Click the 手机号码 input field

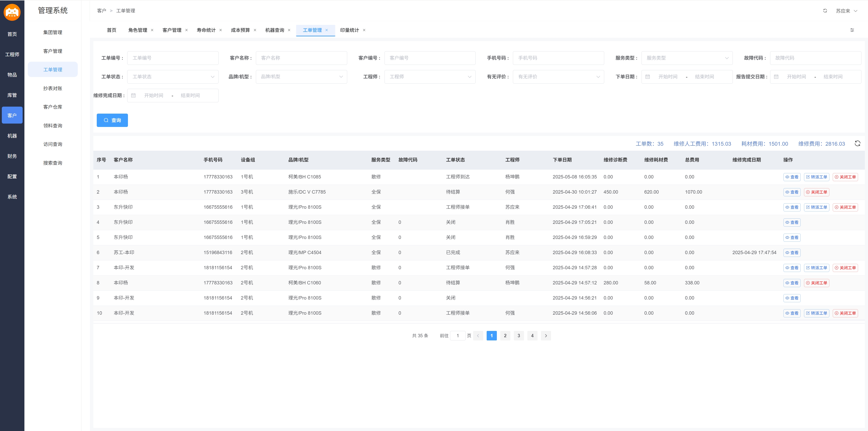[558, 58]
